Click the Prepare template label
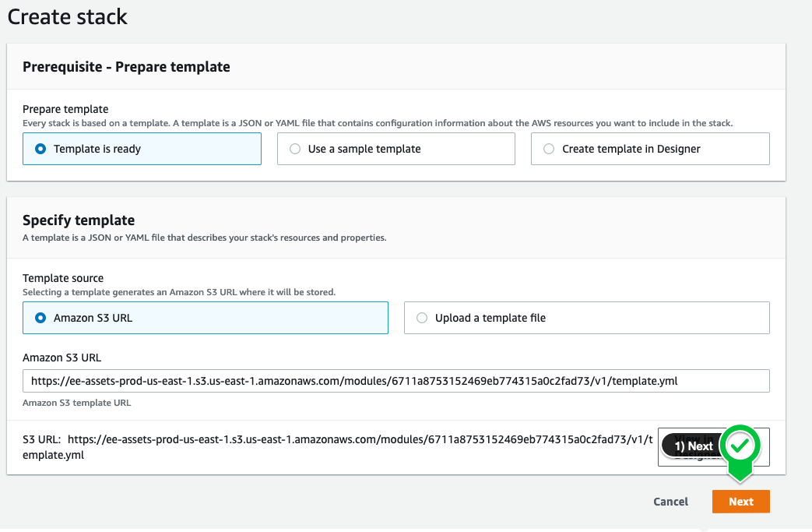This screenshot has height=532, width=812. pyautogui.click(x=65, y=109)
